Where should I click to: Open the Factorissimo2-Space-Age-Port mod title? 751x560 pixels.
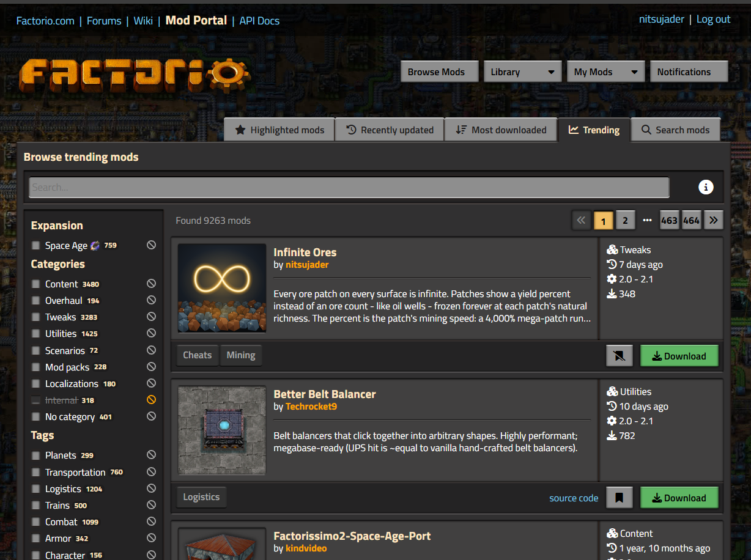(352, 536)
